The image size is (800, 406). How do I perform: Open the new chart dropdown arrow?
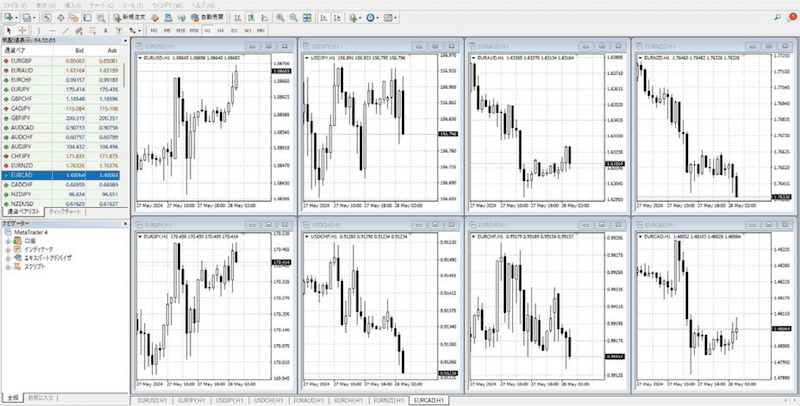17,17
